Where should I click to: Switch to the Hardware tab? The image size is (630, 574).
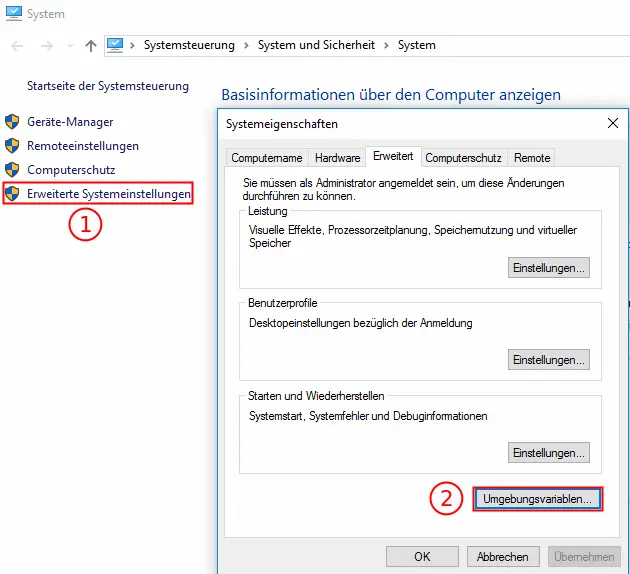(x=338, y=158)
